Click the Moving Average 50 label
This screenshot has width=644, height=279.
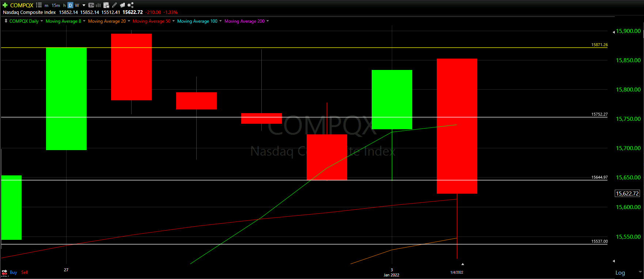pos(151,21)
